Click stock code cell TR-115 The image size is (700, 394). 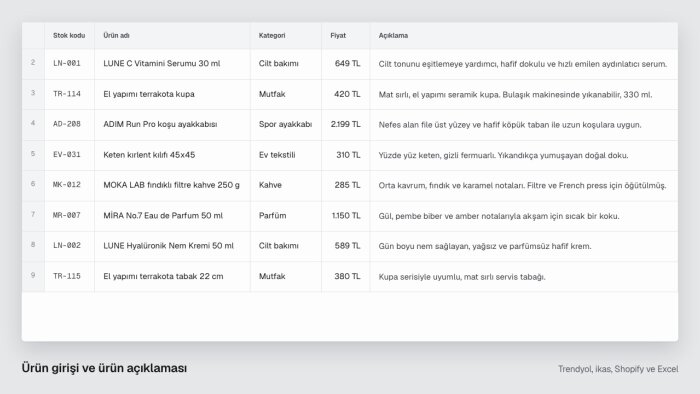[x=69, y=276]
